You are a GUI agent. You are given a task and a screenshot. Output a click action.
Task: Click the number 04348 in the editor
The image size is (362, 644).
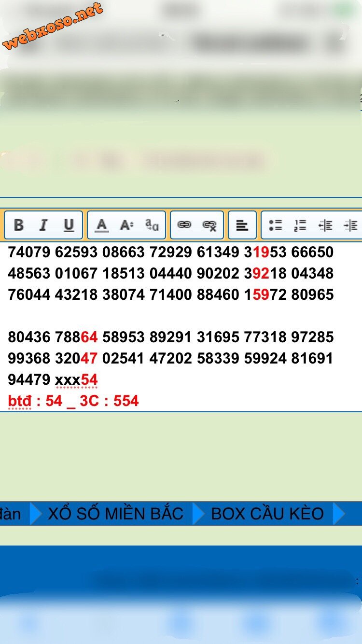[x=313, y=273]
